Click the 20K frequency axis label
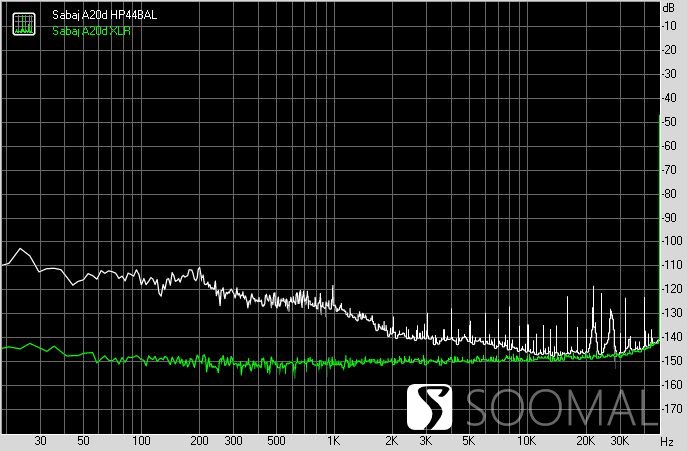The image size is (687, 451). [x=585, y=441]
